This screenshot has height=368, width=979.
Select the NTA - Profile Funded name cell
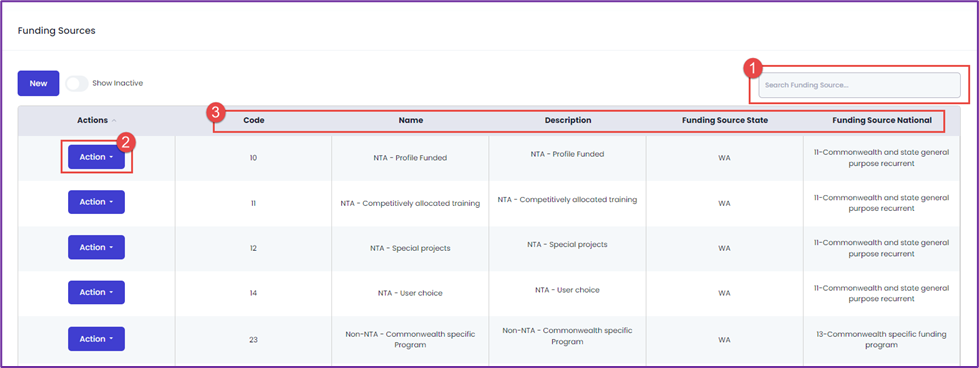(410, 158)
